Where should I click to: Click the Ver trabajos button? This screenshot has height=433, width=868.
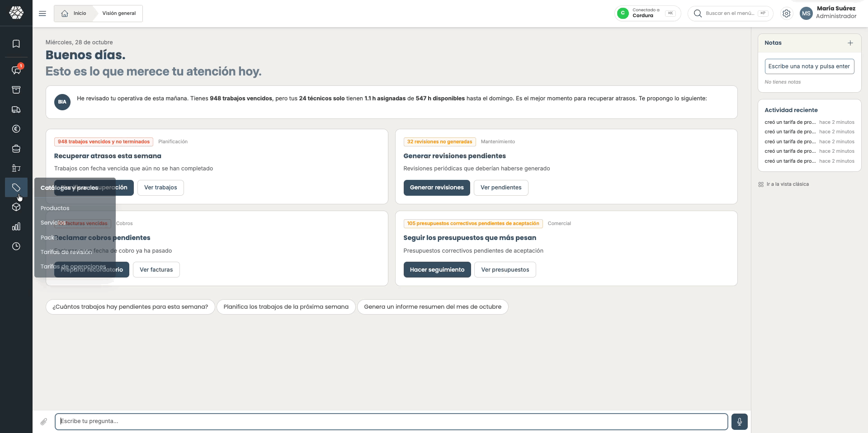pos(160,188)
